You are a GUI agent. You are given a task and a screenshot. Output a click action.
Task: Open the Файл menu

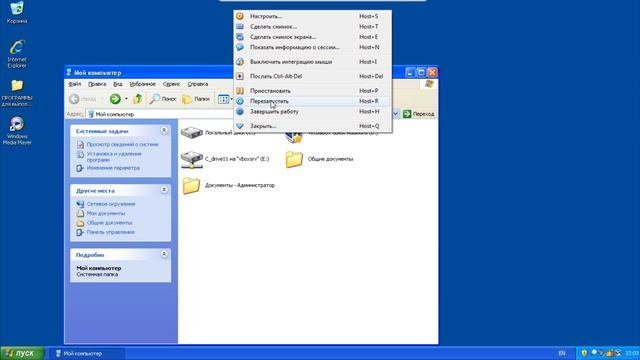coord(75,84)
